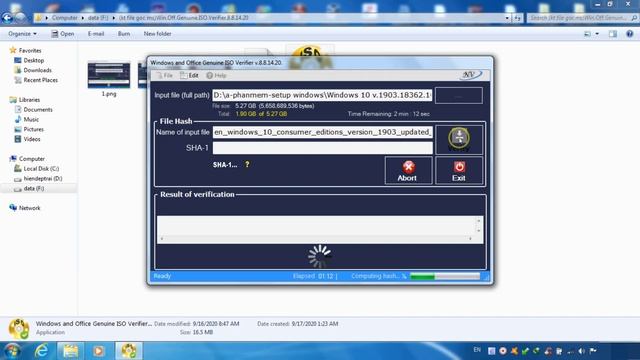This screenshot has width=640, height=360.
Task: Abort the hash computation
Action: (408, 171)
